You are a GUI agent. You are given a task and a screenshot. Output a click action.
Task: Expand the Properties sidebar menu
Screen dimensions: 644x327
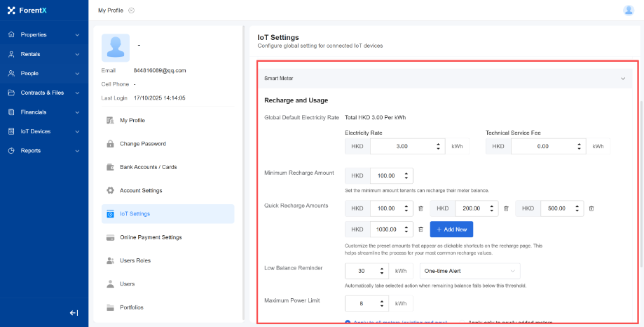click(43, 34)
